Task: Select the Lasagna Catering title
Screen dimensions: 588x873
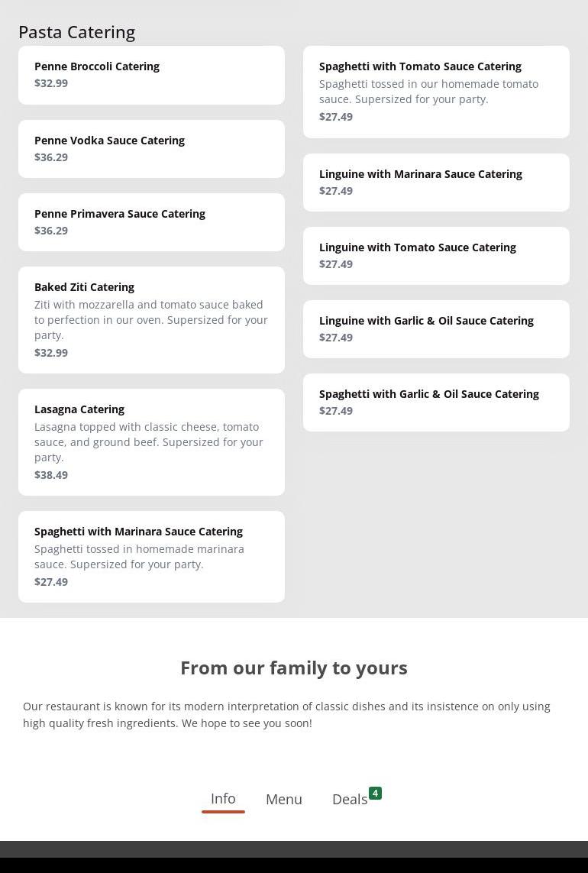Action: click(x=79, y=409)
